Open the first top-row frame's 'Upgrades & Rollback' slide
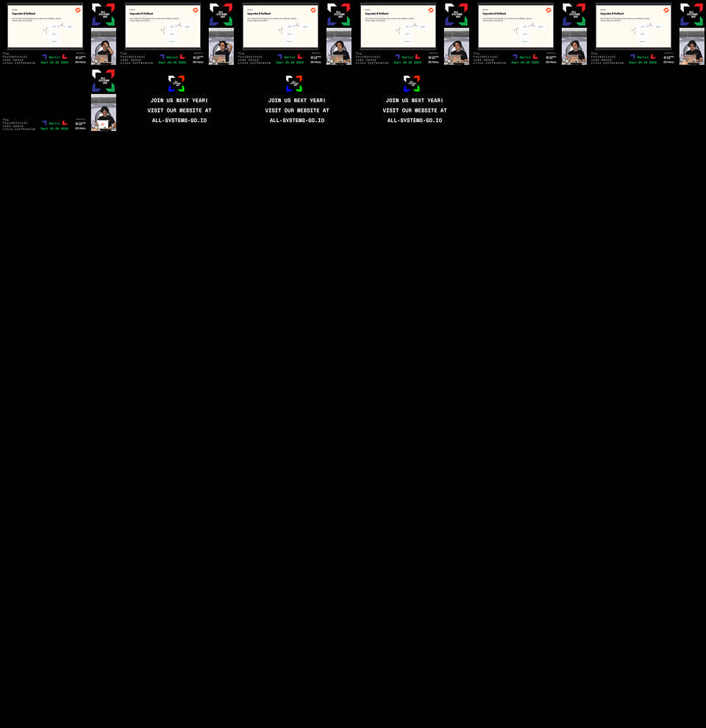The image size is (706, 728). coord(45,26)
